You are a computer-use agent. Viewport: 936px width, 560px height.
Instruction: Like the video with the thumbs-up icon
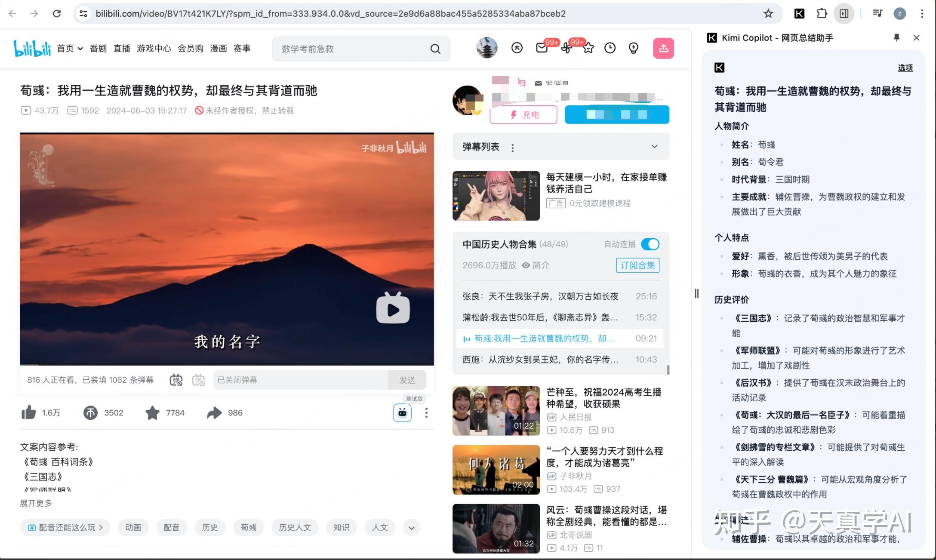pos(28,412)
